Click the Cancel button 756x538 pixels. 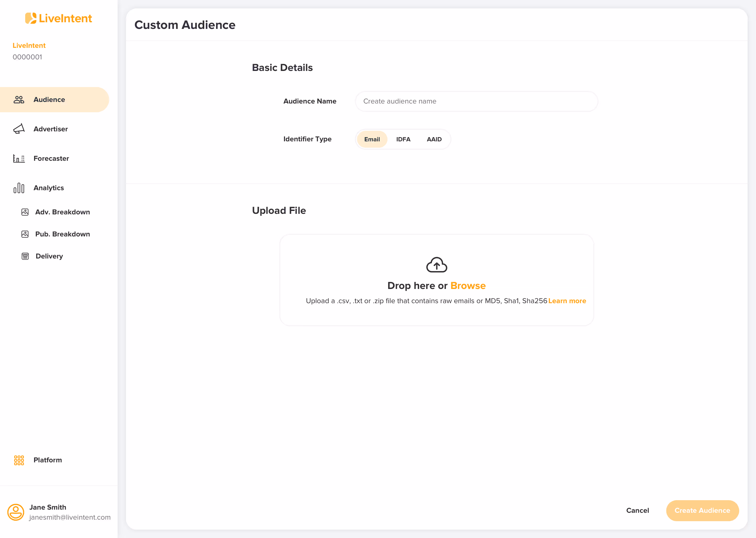pyautogui.click(x=637, y=510)
